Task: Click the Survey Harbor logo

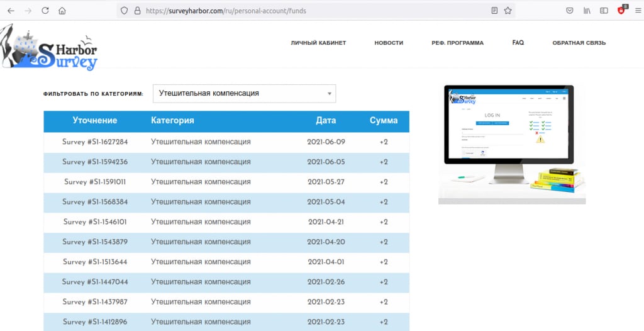Action: pyautogui.click(x=49, y=48)
